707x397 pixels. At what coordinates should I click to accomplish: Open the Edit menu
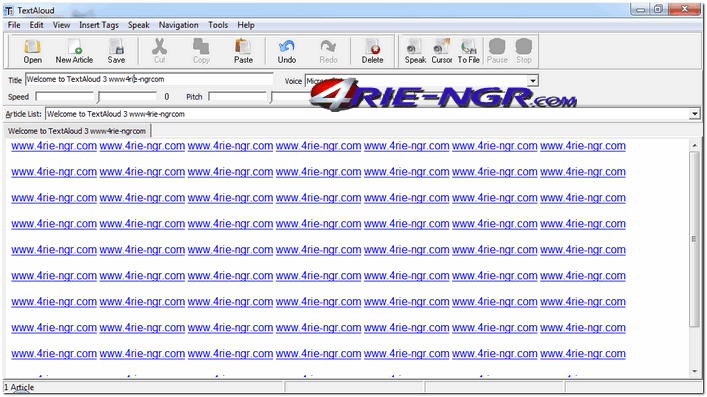click(37, 25)
